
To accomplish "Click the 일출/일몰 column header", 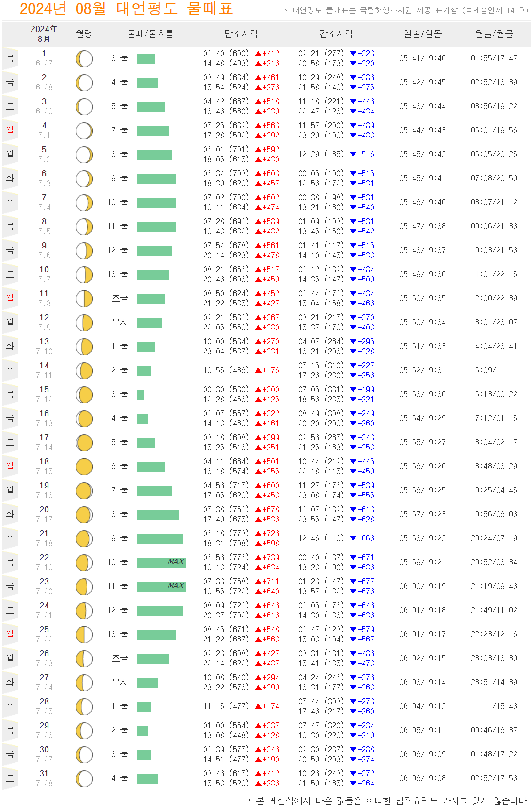I will (423, 34).
